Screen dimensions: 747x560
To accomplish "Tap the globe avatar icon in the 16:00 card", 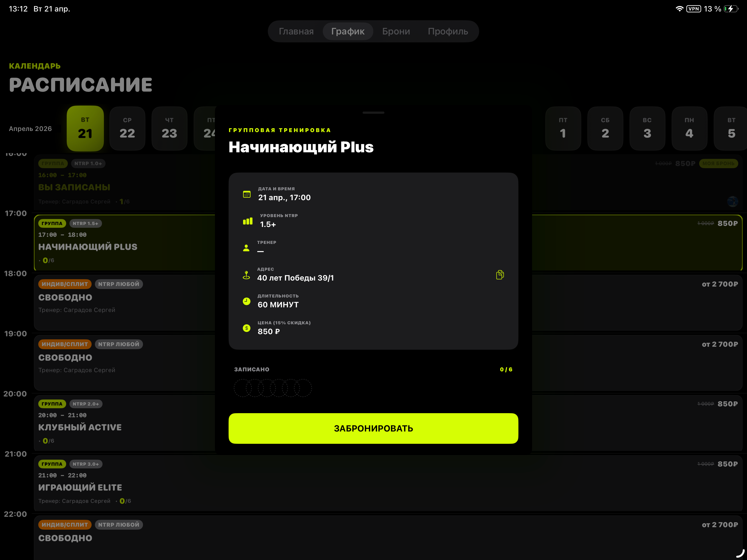I will tap(732, 201).
